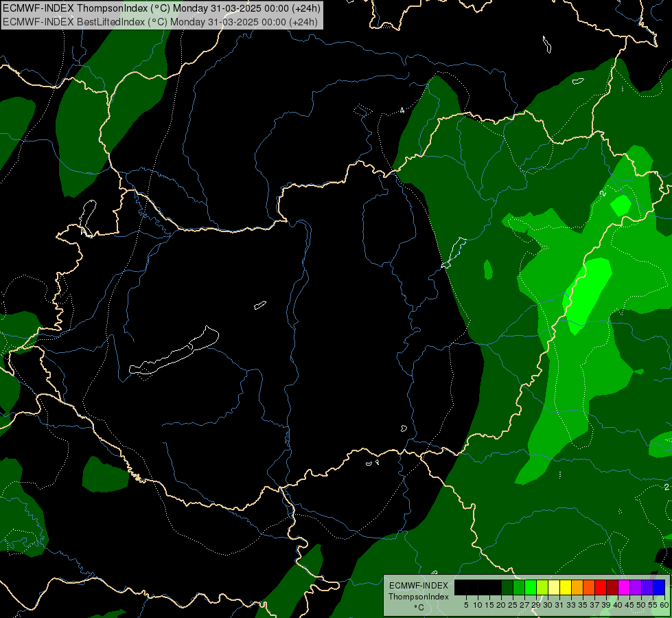Click the ThompsonIndex text in the legend box

click(419, 597)
